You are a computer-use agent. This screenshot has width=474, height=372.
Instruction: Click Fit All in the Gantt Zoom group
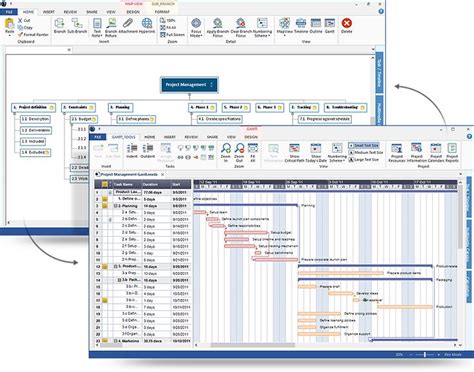coord(253,153)
